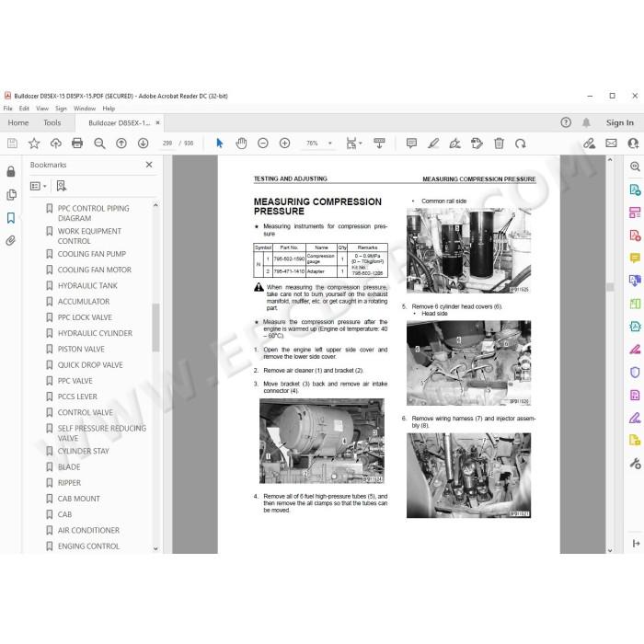
Task: Open the File menu
Action: click(7, 109)
